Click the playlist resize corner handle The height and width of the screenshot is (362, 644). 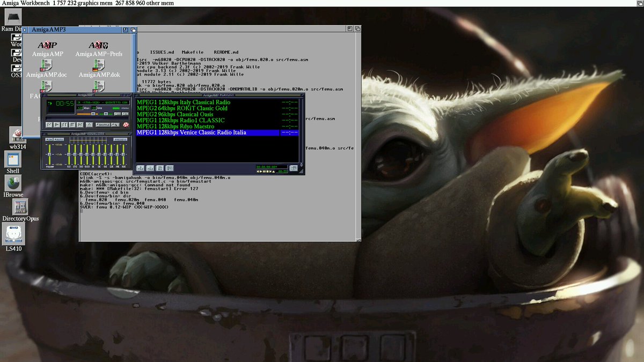(x=301, y=171)
